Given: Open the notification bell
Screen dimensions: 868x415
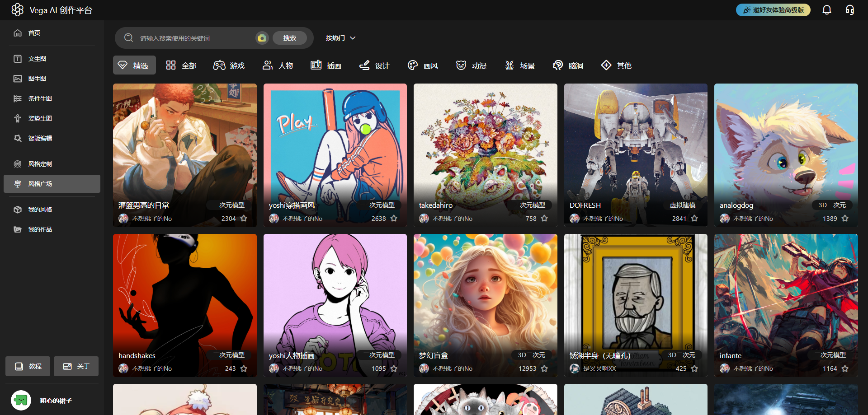Looking at the screenshot, I should pos(827,10).
